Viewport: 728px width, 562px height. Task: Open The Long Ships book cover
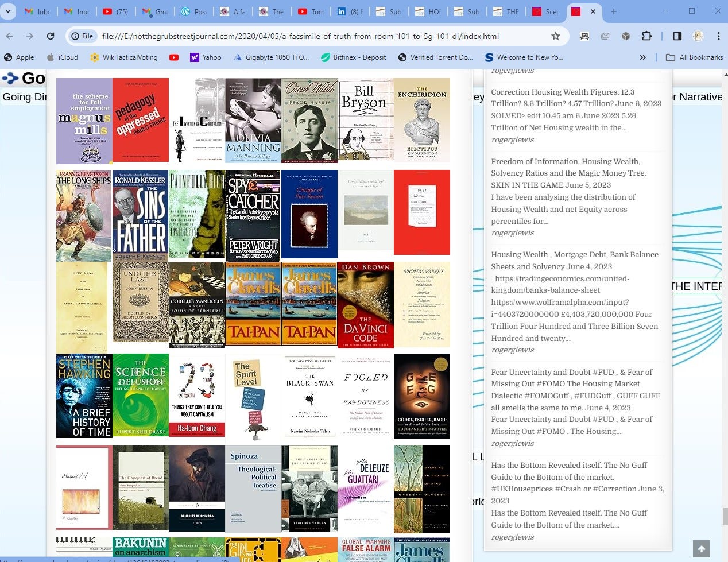84,216
